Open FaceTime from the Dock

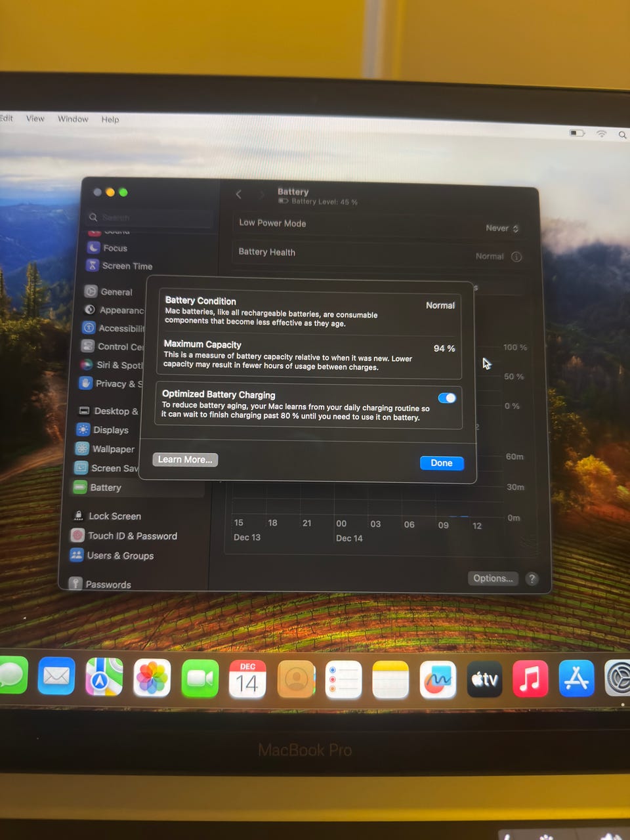[x=199, y=678]
